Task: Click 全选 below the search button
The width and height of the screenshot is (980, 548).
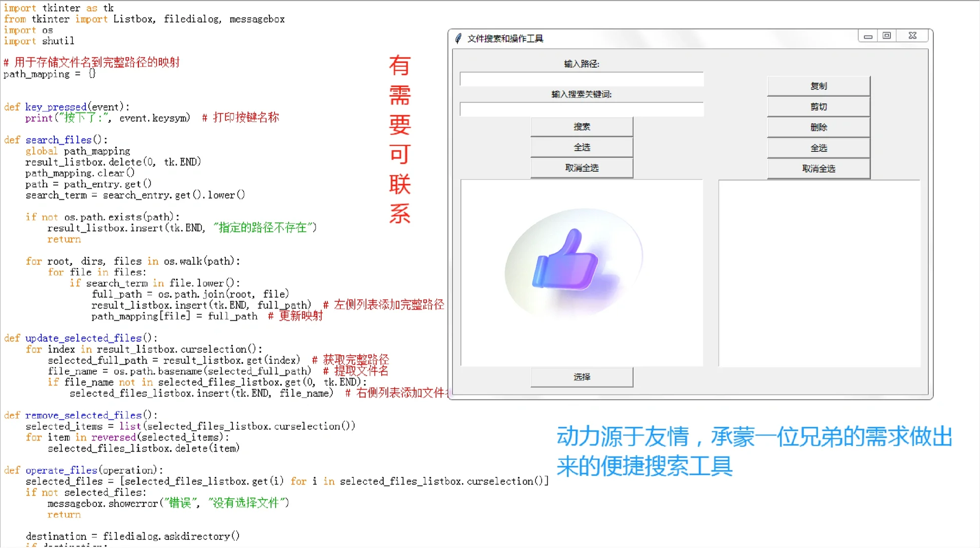Action: pyautogui.click(x=582, y=147)
